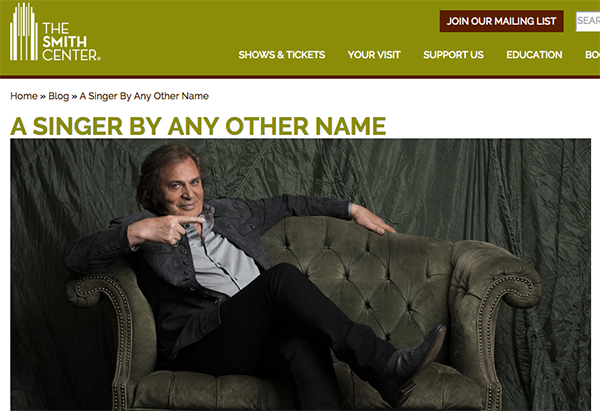600x411 pixels.
Task: Open the Blog breadcrumb link
Action: click(59, 96)
